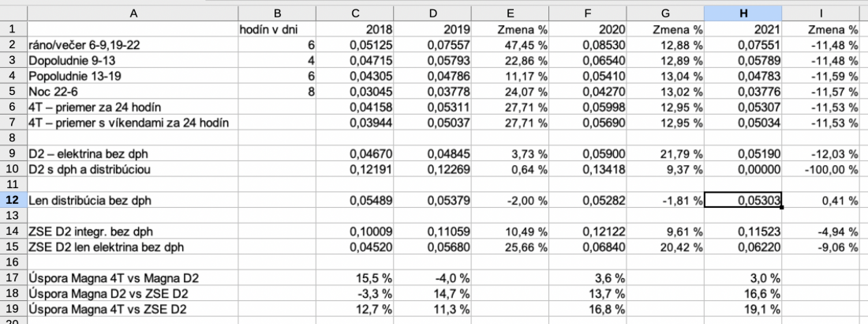The width and height of the screenshot is (868, 324).
Task: Select 'Len distribúcia bez dph' cell
Action: click(133, 201)
